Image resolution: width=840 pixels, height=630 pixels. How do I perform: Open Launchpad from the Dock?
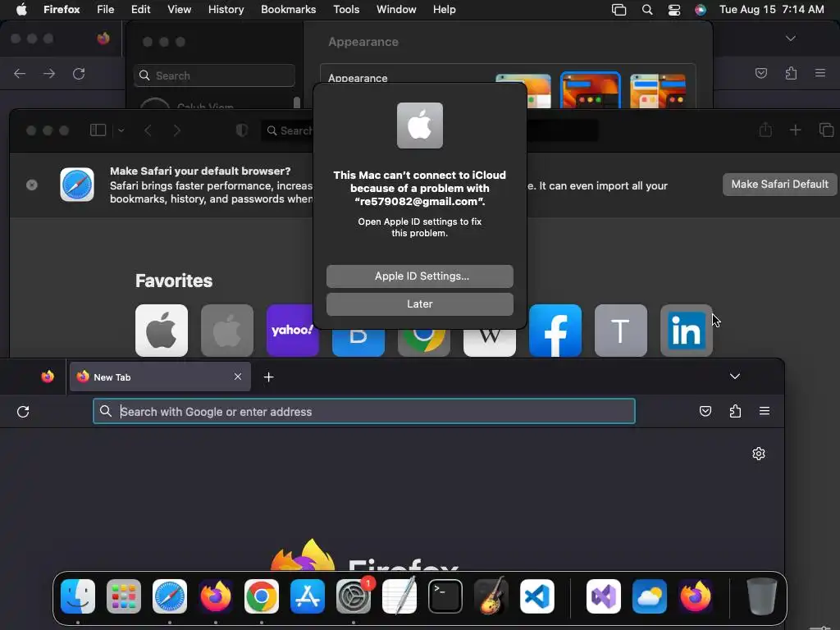(124, 596)
